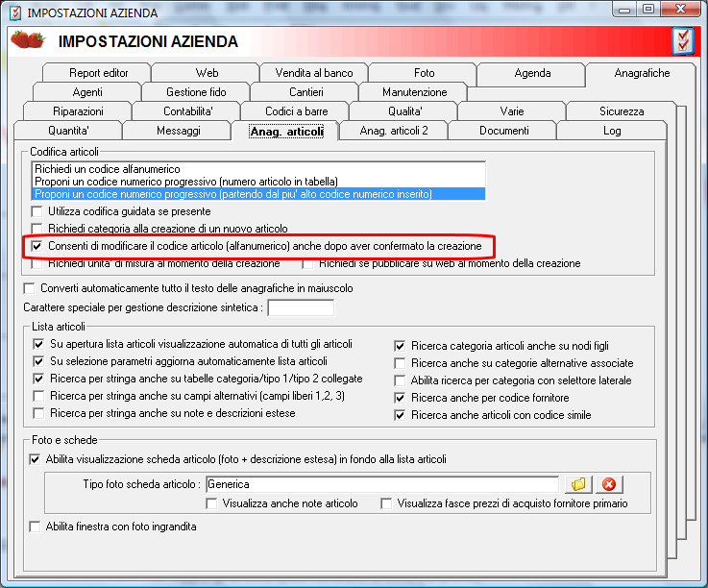Toggle 'Richiedi unita' di misura' checkbox
This screenshot has height=588, width=708.
(37, 263)
